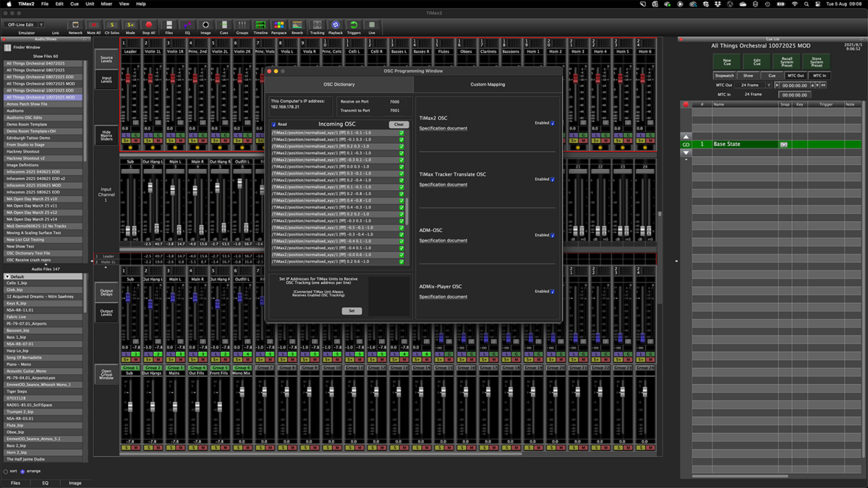868x488 pixels.
Task: Collapse the Default audio files group
Action: coord(8,277)
